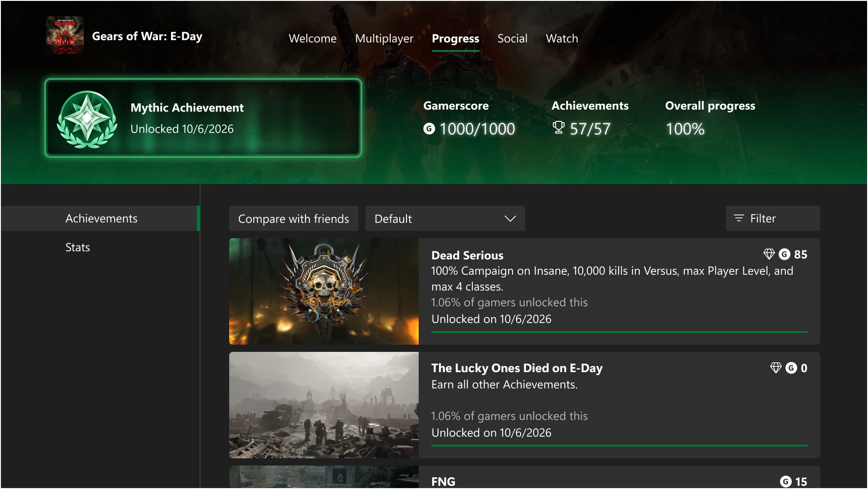Click the diamond icon on The Lucky Ones
This screenshot has height=489, width=868.
point(776,368)
